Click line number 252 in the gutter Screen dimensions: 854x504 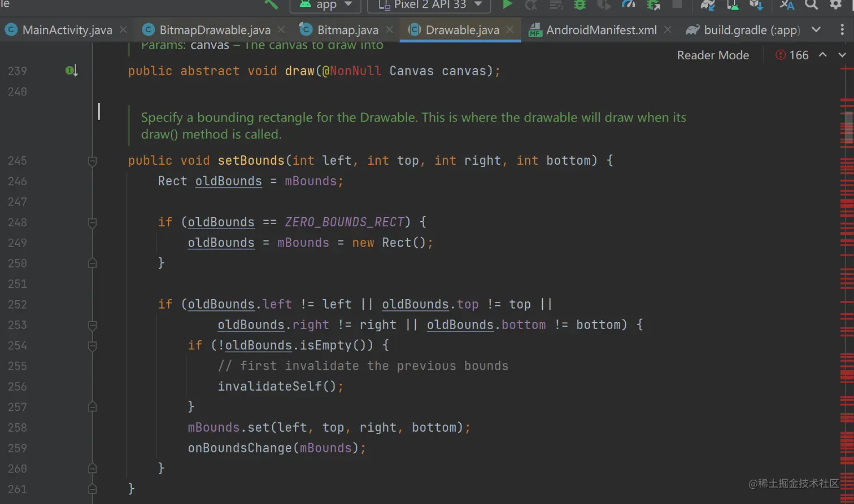coord(17,305)
